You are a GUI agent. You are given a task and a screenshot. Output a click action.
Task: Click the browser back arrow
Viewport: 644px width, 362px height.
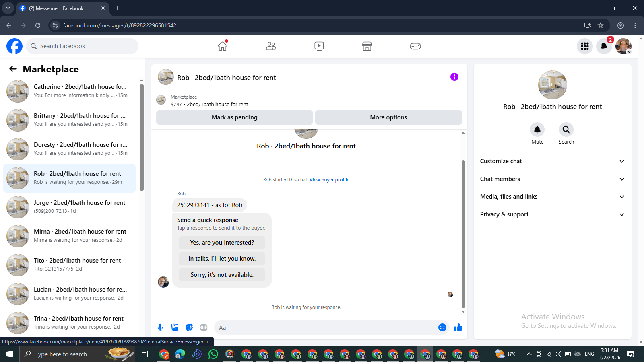[x=9, y=25]
